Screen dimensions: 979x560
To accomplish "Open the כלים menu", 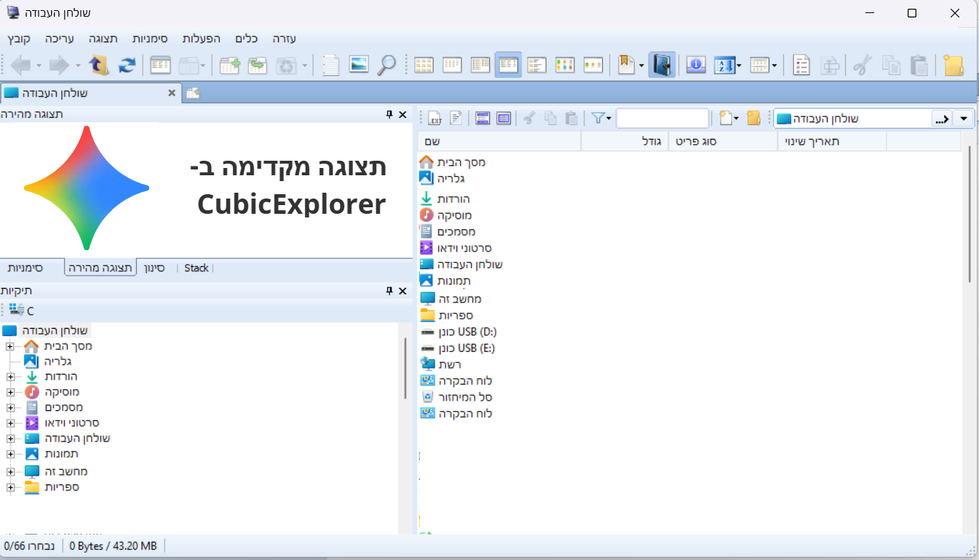I will coord(247,39).
